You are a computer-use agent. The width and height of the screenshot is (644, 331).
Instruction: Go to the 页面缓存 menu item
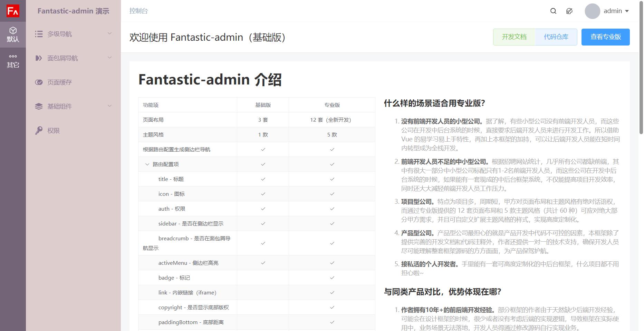(73, 82)
